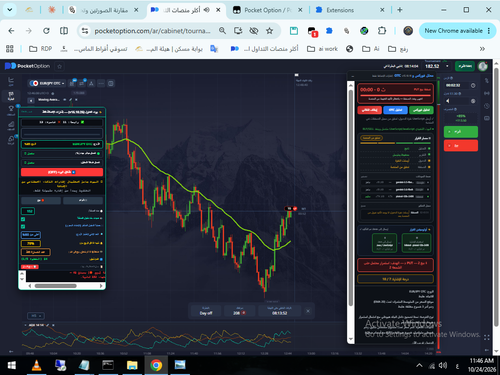Open the multi-chart layout icon
The height and width of the screenshot is (375, 500).
(x=111, y=83)
